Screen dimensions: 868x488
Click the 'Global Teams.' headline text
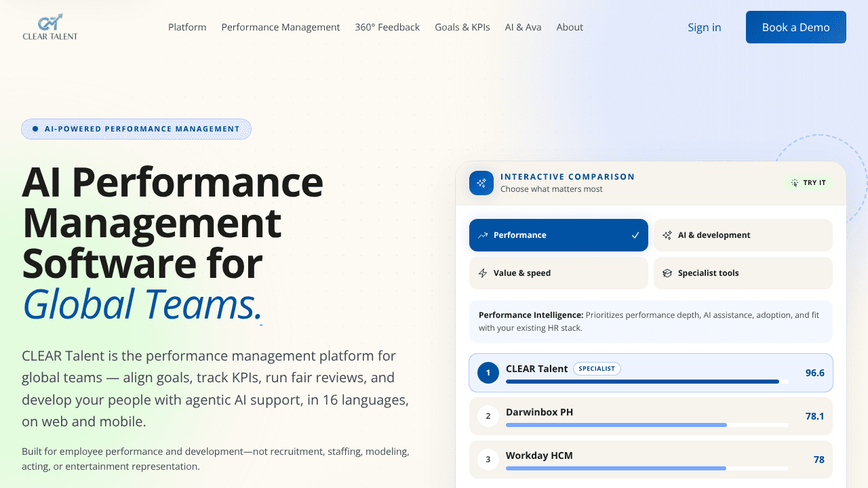(x=142, y=304)
